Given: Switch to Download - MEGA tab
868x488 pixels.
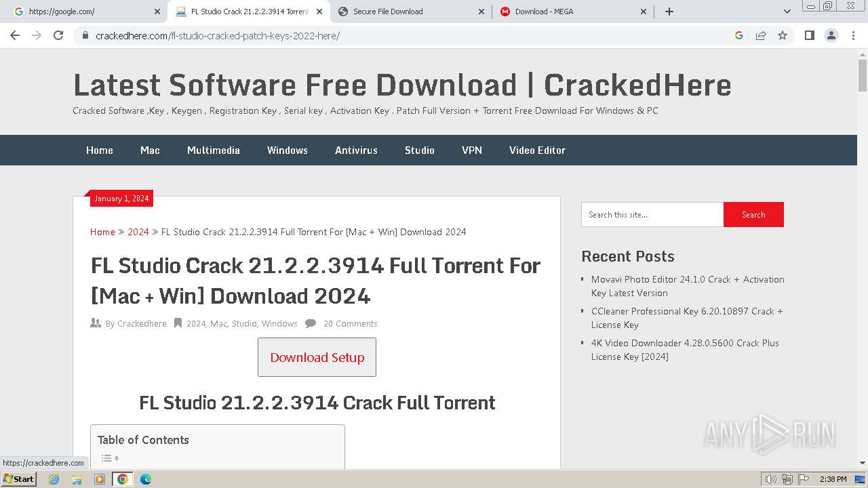Looking at the screenshot, I should [x=573, y=12].
